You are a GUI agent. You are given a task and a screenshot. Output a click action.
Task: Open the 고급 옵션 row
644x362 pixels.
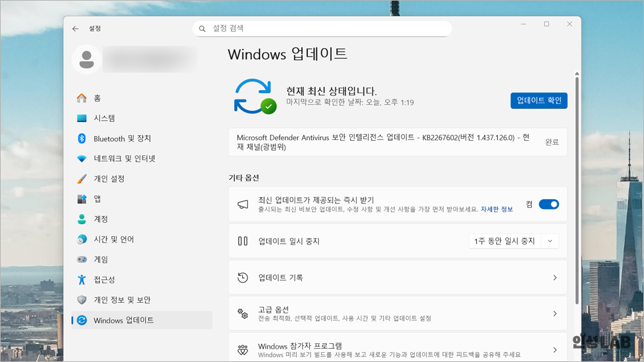tap(398, 313)
